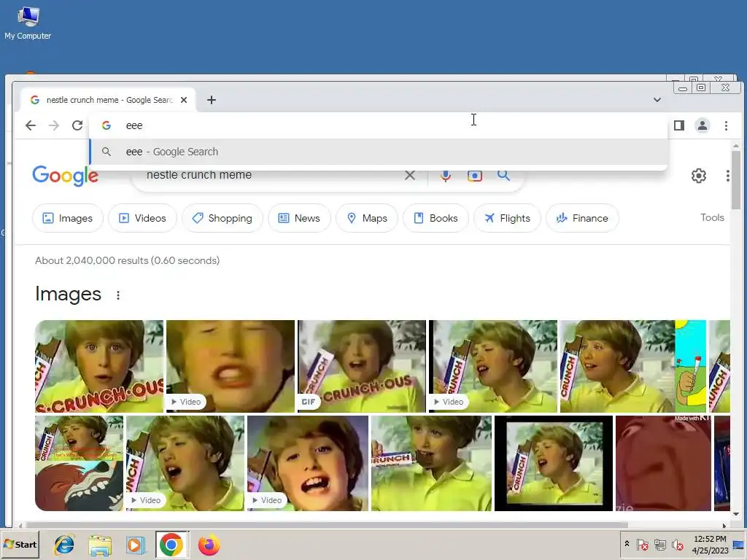Open the red distorted face thumbnail
Viewport: 747px width, 560px height.
click(x=663, y=463)
